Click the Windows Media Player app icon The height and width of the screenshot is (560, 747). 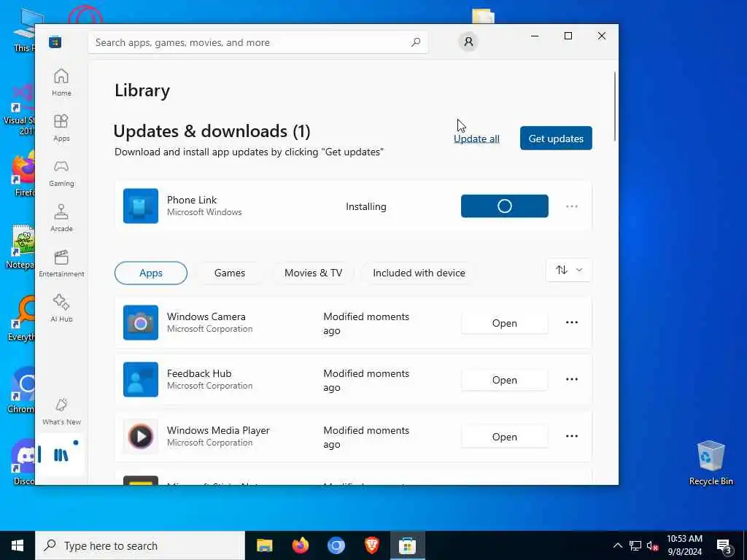point(141,436)
